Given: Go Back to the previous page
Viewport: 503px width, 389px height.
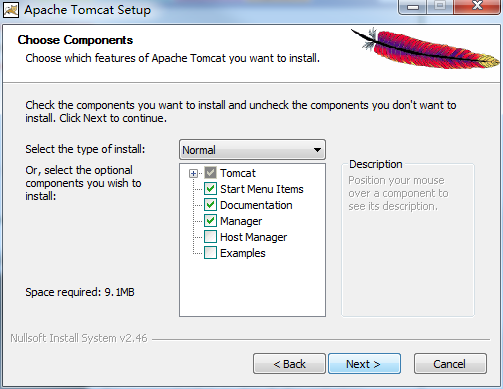Looking at the screenshot, I should (289, 364).
